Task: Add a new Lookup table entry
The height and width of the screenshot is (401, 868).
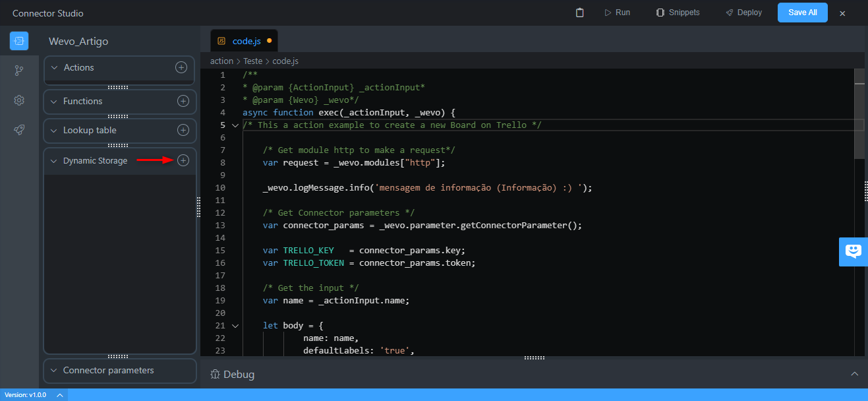Action: tap(183, 130)
